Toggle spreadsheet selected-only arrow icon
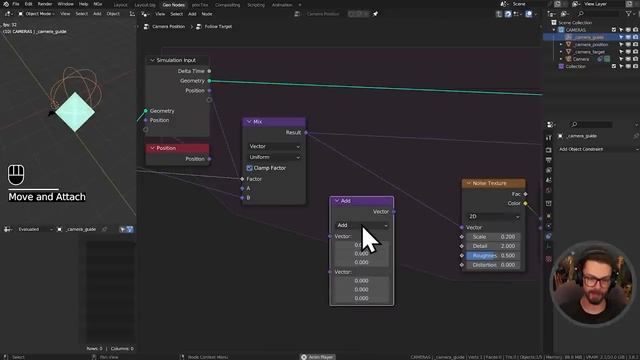Viewport: 640px width, 360px height. click(x=122, y=229)
